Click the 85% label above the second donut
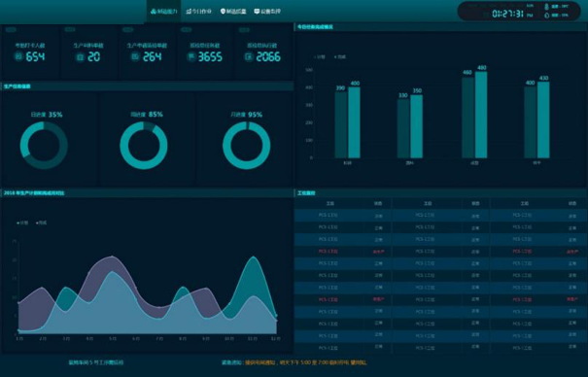The height and width of the screenshot is (377, 588). point(156,114)
